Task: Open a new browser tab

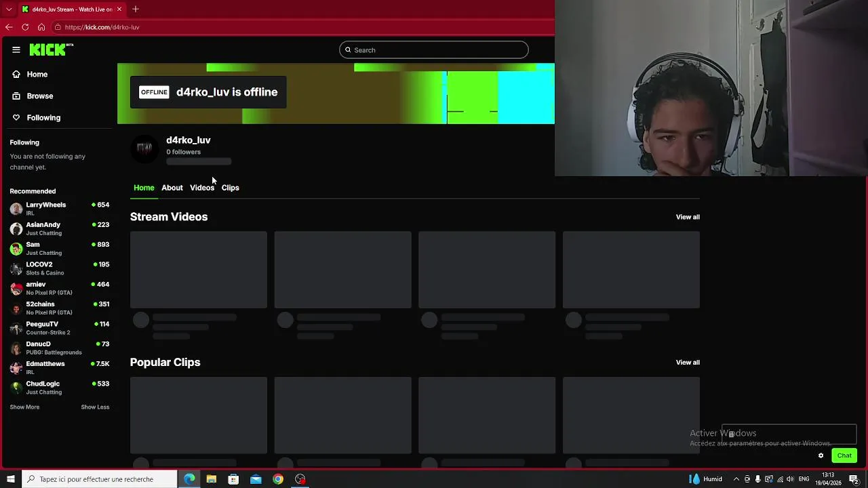Action: pyautogui.click(x=136, y=9)
